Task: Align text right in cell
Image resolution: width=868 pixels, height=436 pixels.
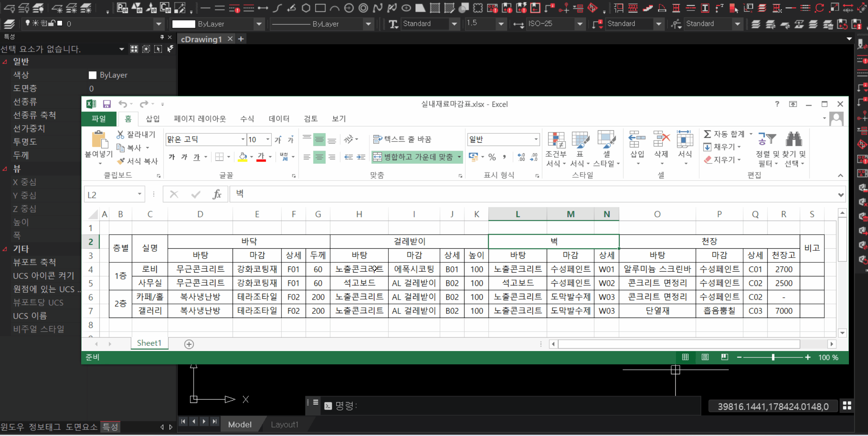Action: tap(332, 157)
